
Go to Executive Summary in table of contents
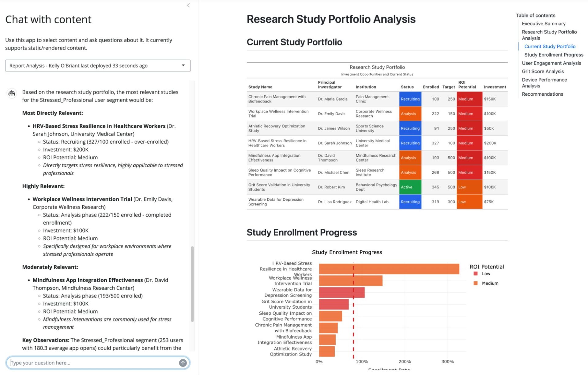(x=544, y=24)
